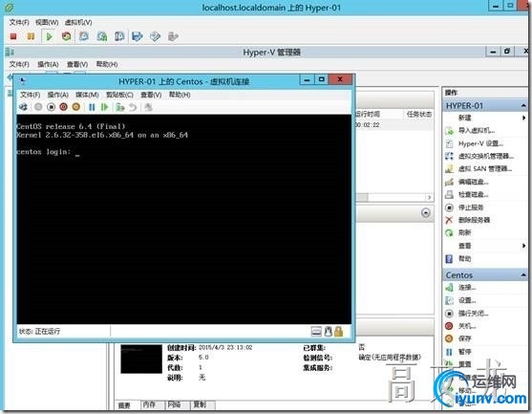Viewport: 532px width, 414px height.
Task: Click the 任务状态 column header
Action: click(419, 115)
